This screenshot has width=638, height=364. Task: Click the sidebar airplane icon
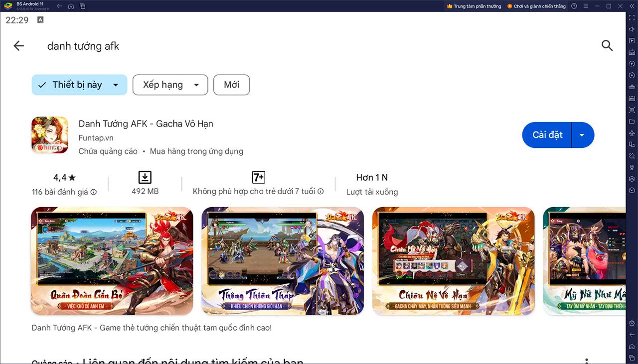tap(632, 133)
